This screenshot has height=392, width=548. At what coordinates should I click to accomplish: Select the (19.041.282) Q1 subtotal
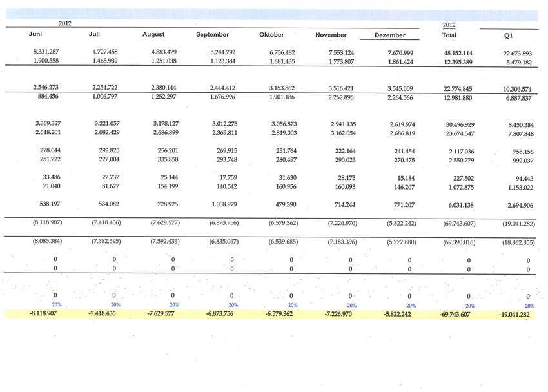pos(519,224)
